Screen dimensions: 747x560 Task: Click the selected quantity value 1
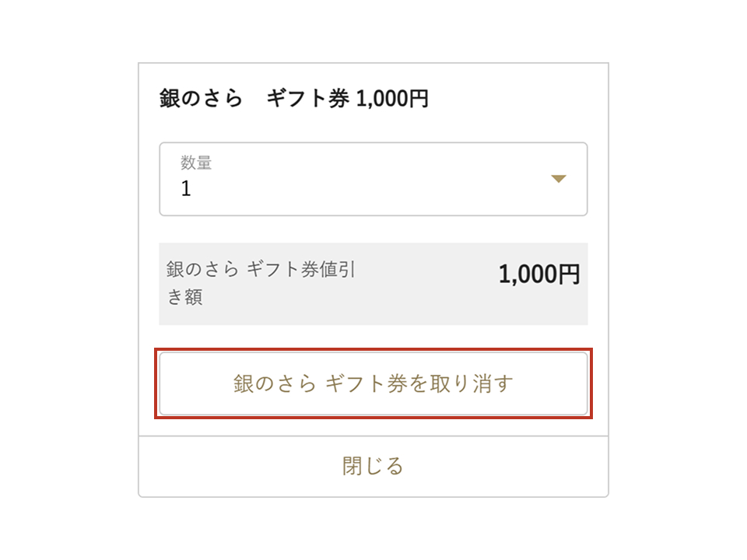[186, 189]
